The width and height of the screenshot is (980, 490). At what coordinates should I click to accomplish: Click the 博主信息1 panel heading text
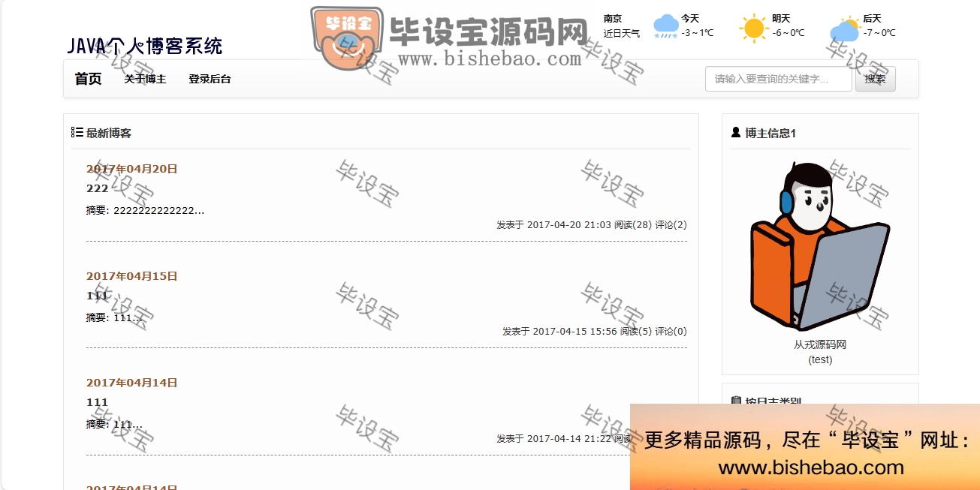click(x=770, y=133)
